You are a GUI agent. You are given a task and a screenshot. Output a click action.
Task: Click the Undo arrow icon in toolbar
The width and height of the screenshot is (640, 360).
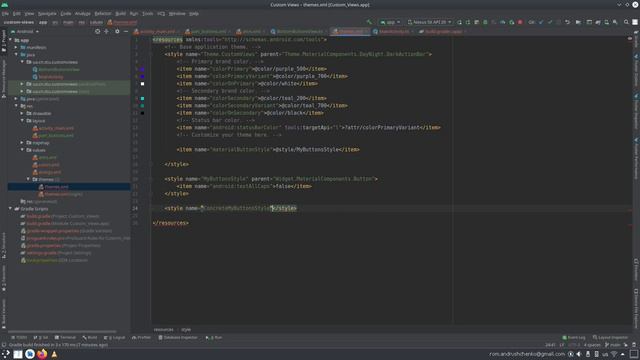point(567,22)
